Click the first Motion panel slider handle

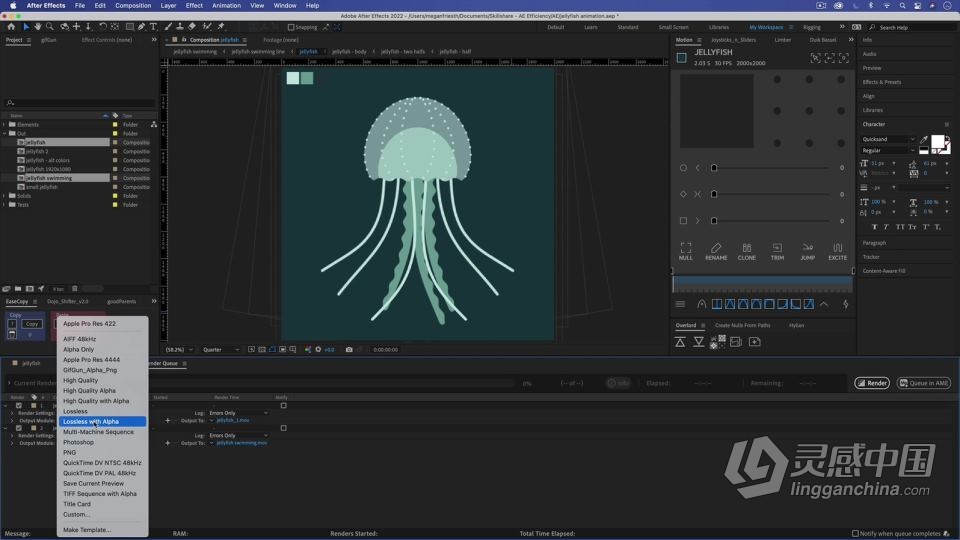pos(714,168)
